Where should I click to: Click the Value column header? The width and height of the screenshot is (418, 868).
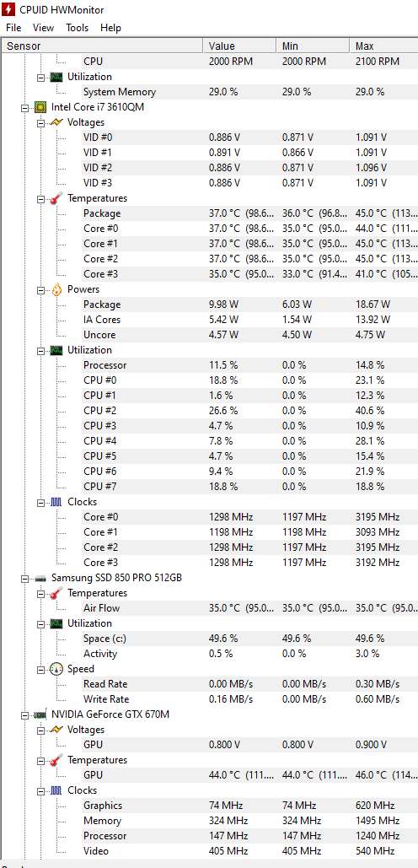click(x=240, y=46)
